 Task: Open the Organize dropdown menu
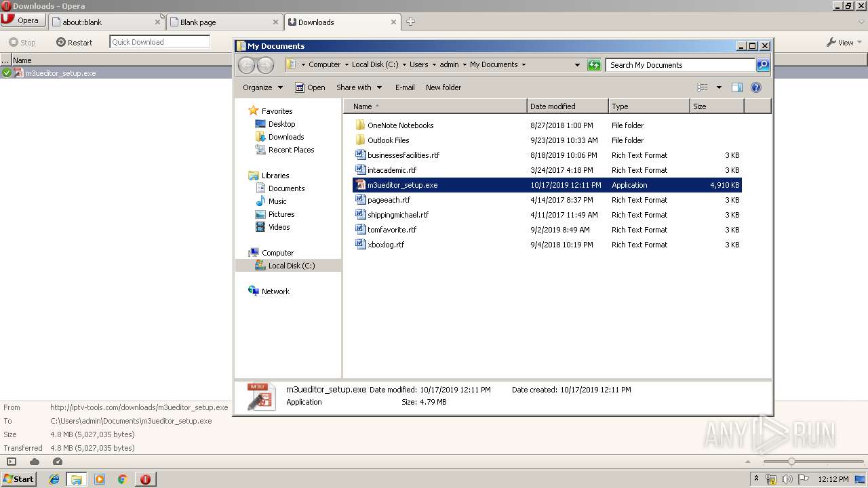262,87
